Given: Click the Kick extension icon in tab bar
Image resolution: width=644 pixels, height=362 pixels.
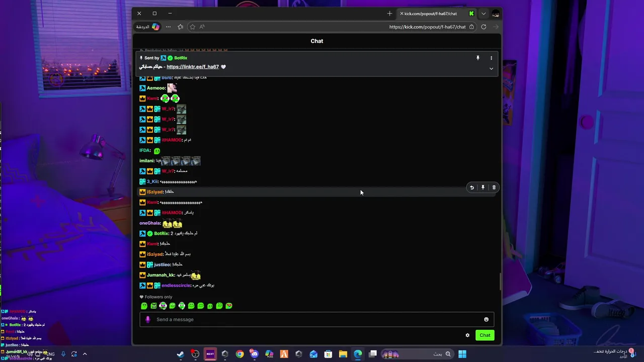Looking at the screenshot, I should tap(471, 14).
